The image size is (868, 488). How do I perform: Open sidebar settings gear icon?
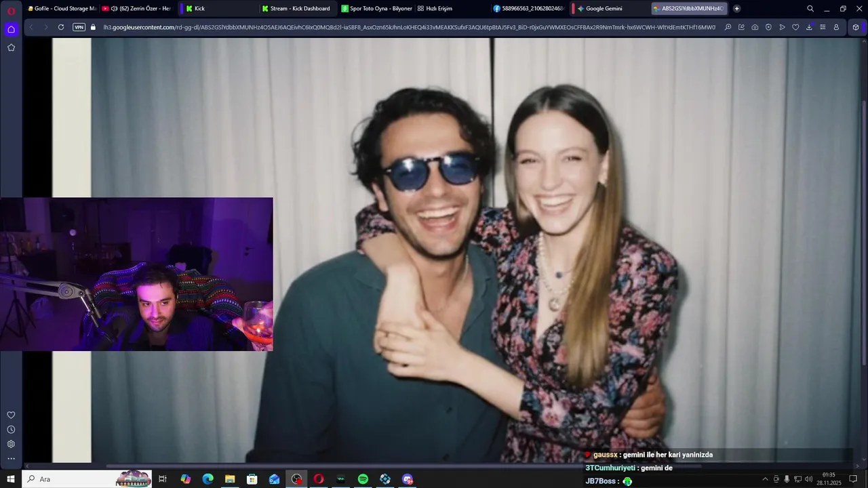pyautogui.click(x=11, y=444)
